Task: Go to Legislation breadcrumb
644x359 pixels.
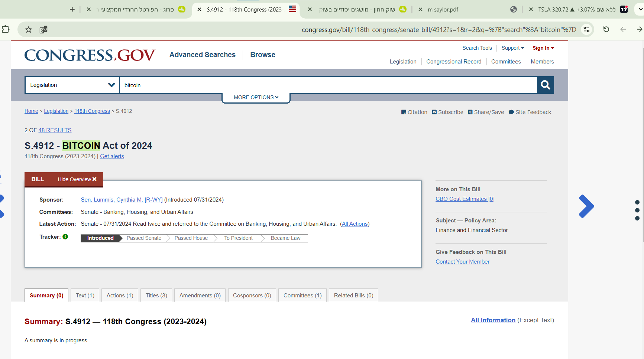Action: coord(56,111)
